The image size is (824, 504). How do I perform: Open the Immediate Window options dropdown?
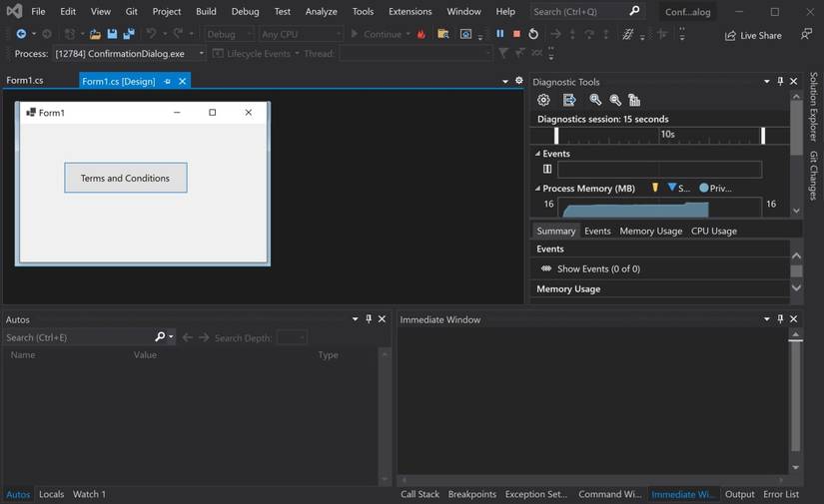(767, 318)
